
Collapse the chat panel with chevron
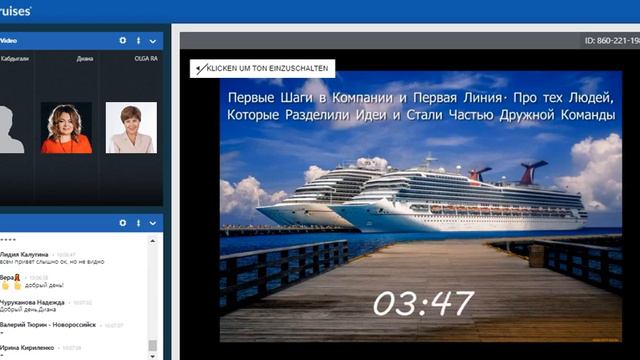point(153,223)
